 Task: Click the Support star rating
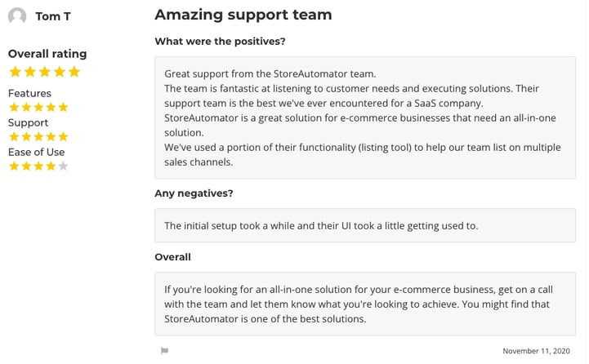[38, 136]
